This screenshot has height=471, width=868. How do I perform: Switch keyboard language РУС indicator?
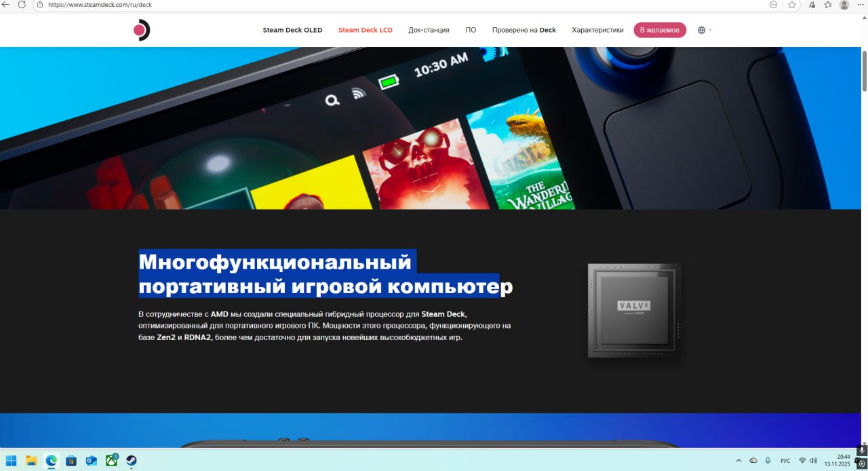coord(785,461)
